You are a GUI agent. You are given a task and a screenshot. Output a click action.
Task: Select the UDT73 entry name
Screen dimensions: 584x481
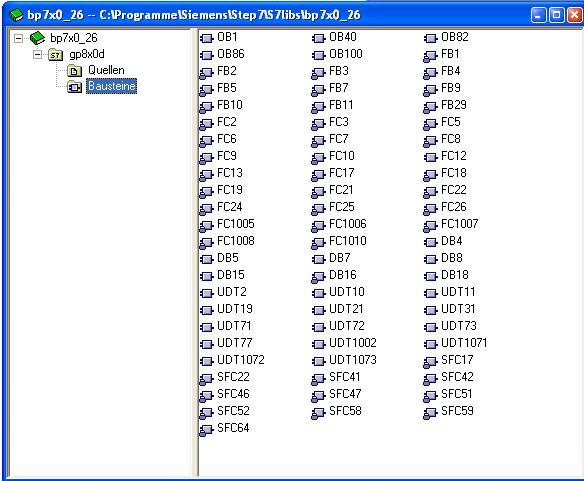click(x=459, y=326)
